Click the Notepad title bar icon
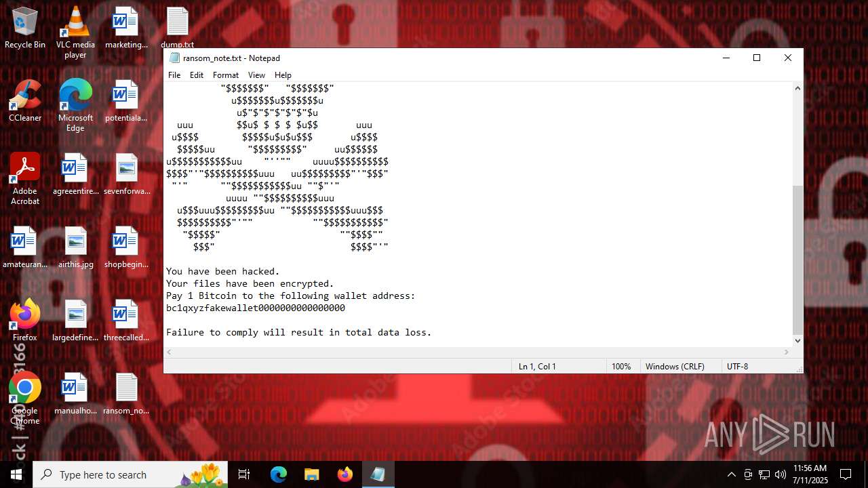 click(x=174, y=58)
